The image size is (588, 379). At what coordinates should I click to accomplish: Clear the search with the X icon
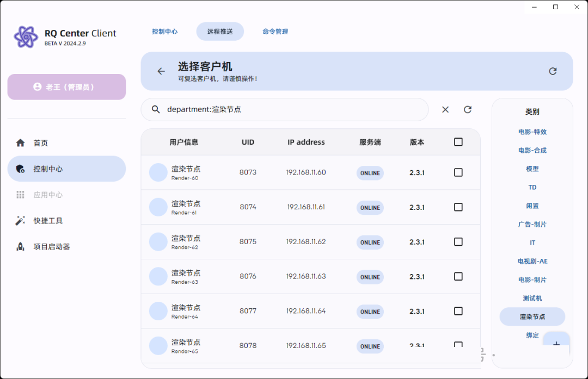pyautogui.click(x=445, y=110)
